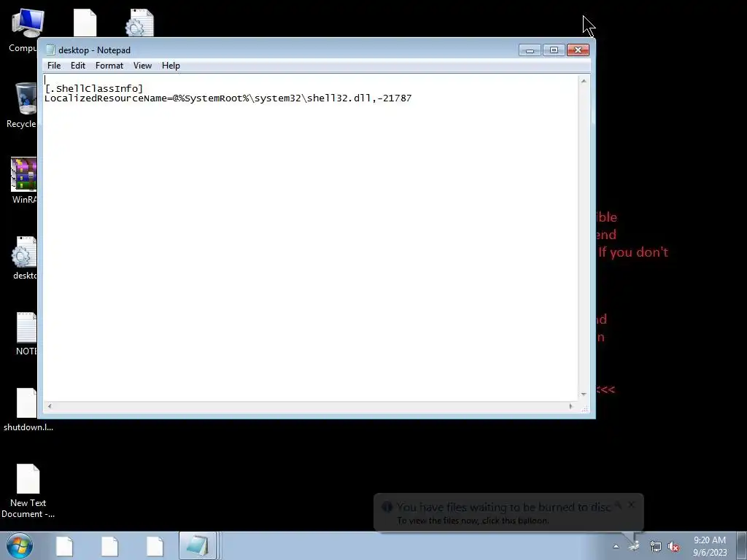The width and height of the screenshot is (747, 560).
Task: Click the Notepad taskbar button
Action: [197, 545]
